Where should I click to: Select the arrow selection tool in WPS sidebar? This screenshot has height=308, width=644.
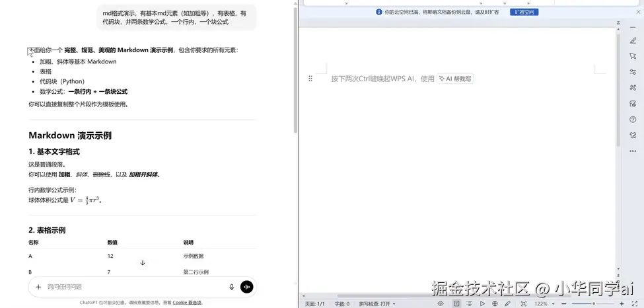633,56
